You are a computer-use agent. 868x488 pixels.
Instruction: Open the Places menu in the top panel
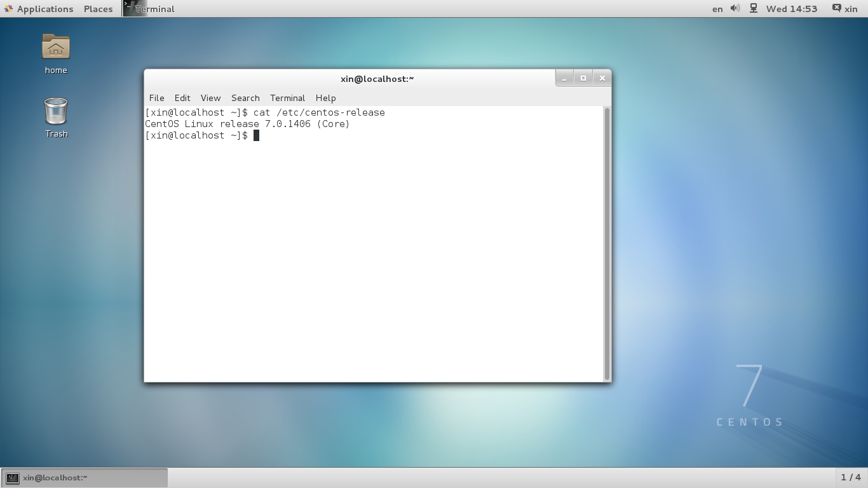(98, 9)
